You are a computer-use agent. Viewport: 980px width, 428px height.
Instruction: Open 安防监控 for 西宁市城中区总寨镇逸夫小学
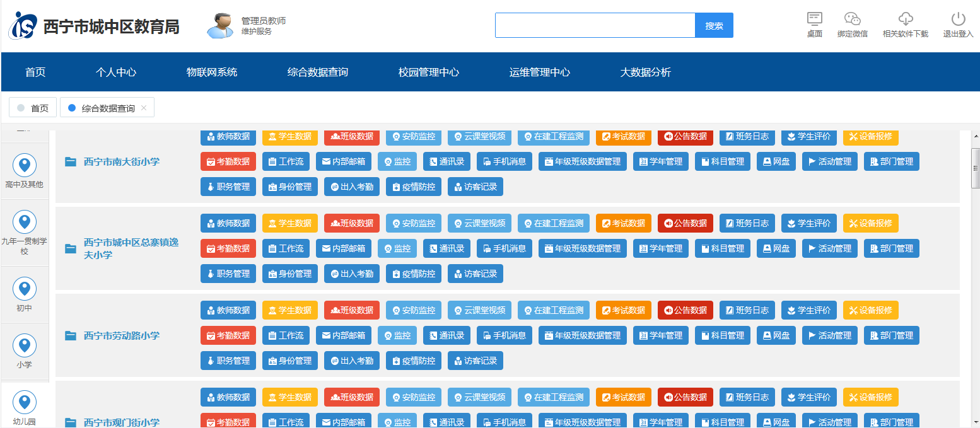414,223
